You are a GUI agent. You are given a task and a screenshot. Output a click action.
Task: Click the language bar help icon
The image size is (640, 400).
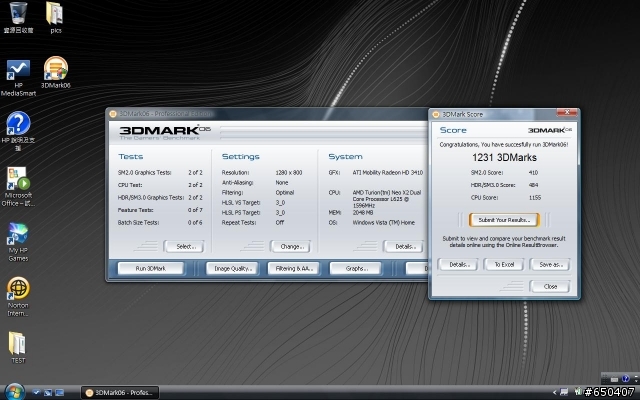point(625,379)
